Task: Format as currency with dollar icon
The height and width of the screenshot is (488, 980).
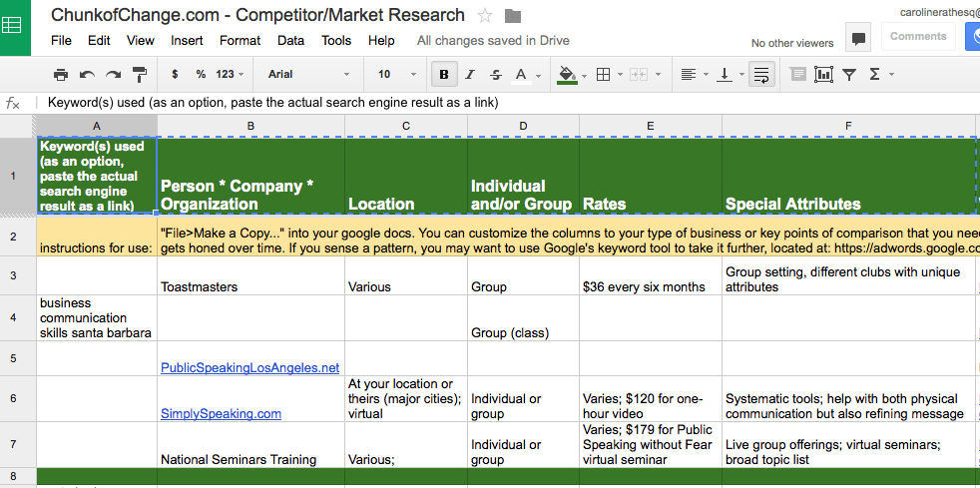Action: click(x=175, y=75)
